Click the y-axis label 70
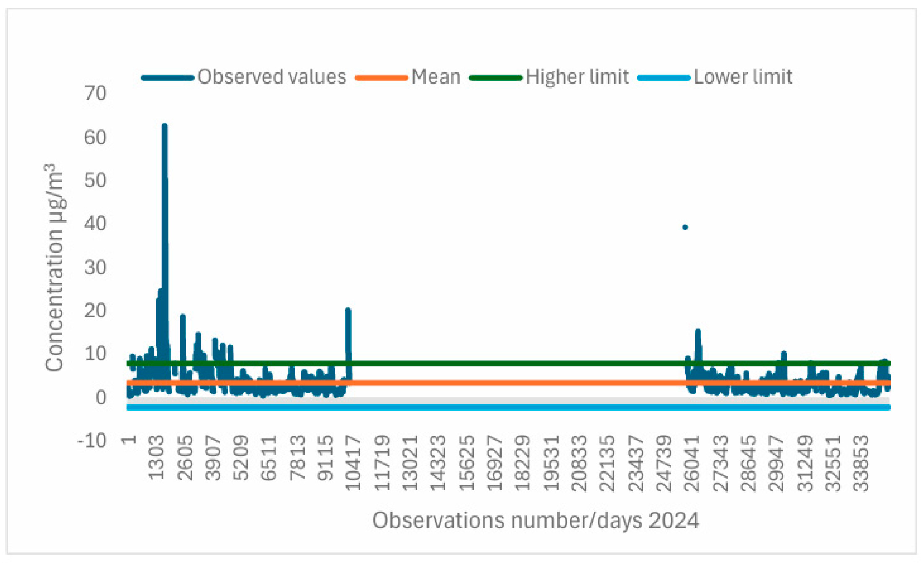Viewport: 924px width, 563px height. [x=95, y=93]
